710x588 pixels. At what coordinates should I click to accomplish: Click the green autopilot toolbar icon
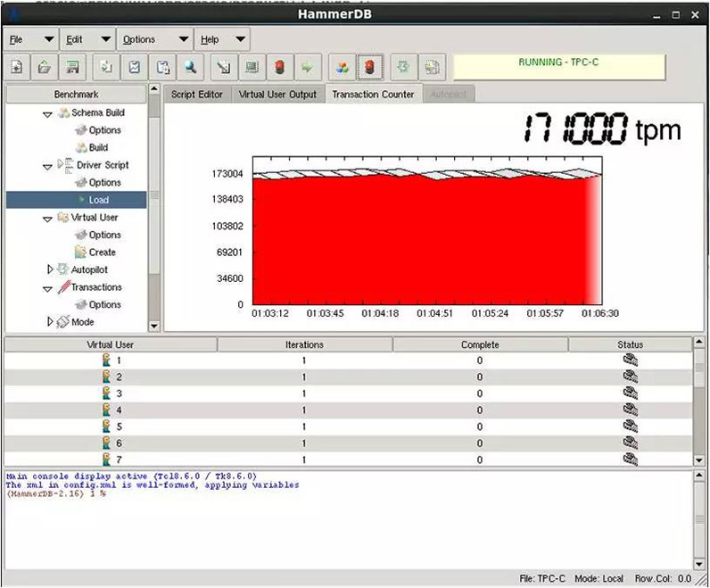click(x=403, y=68)
